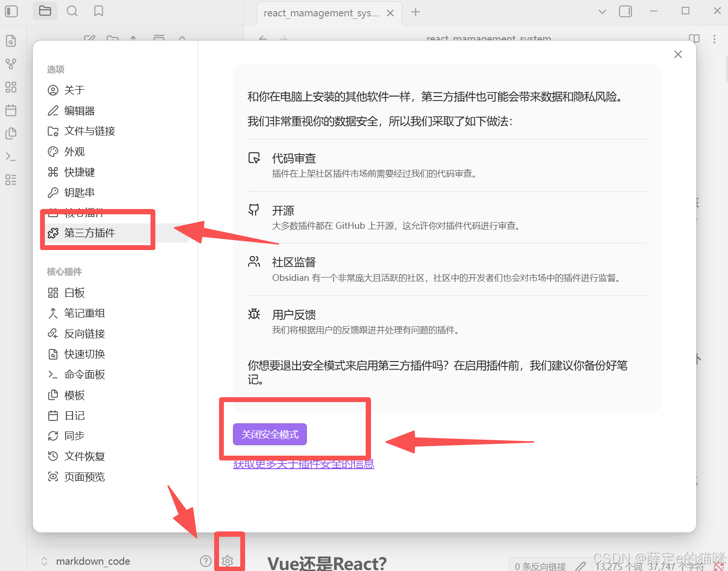Open the 获取更多关于插件安全的信息 link
The image size is (728, 571).
[303, 463]
